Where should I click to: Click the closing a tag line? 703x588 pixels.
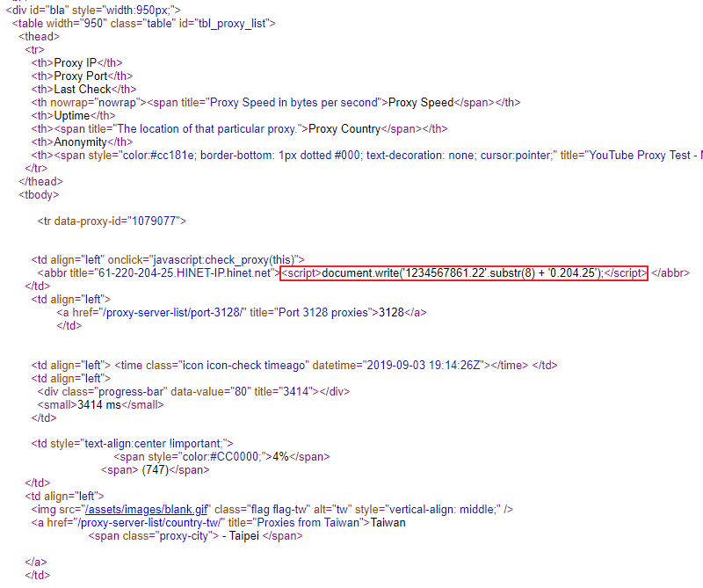point(36,562)
